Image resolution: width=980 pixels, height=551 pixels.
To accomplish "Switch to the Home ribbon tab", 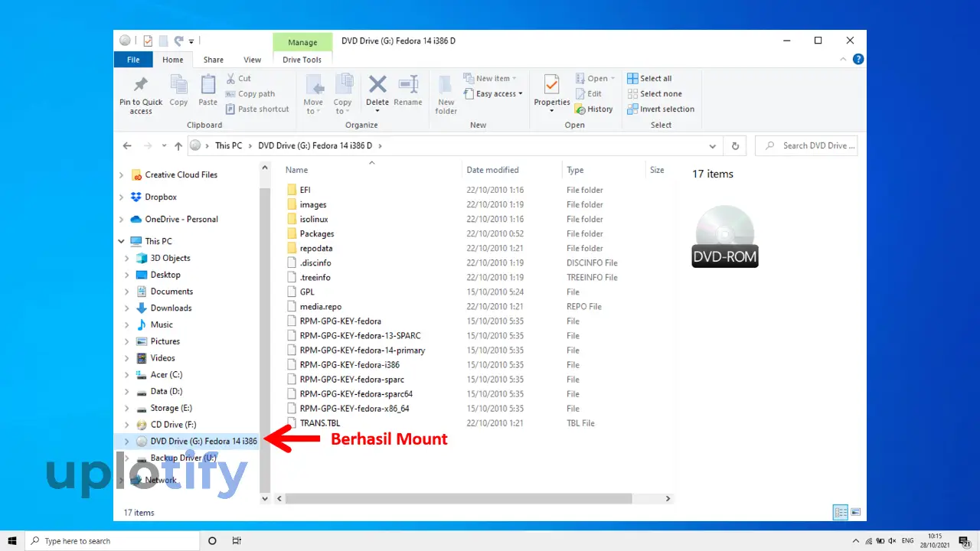I will 173,60.
